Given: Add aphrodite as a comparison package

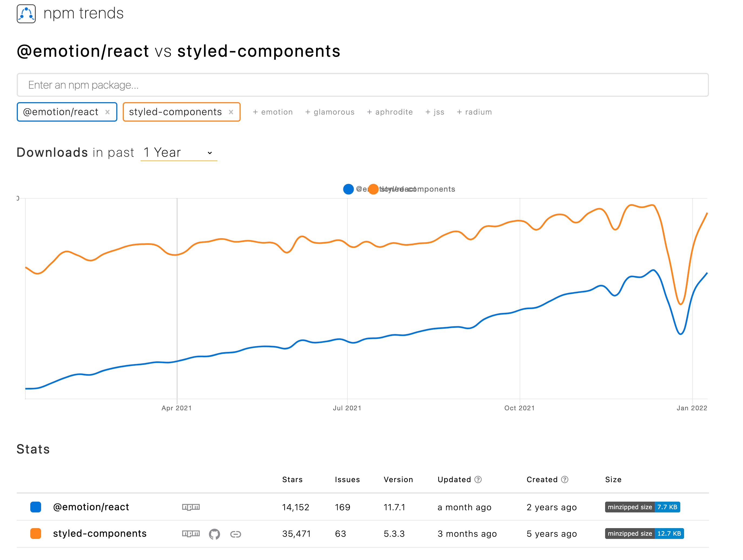Looking at the screenshot, I should click(390, 112).
